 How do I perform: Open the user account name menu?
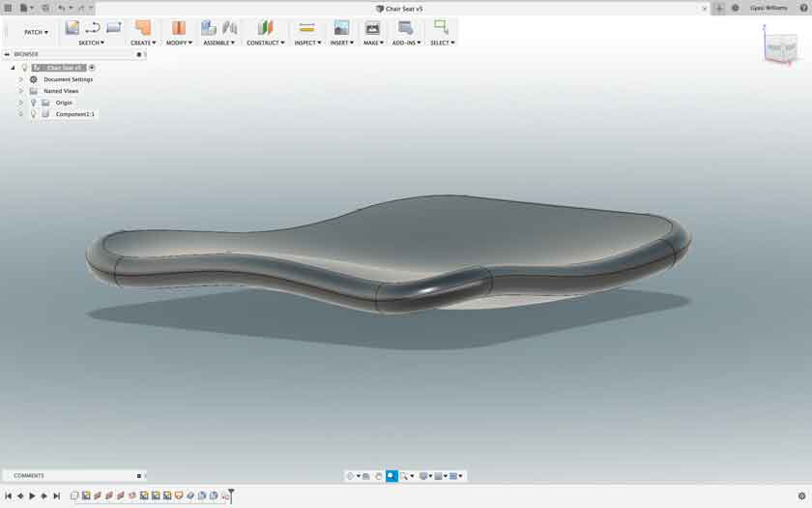pyautogui.click(x=768, y=8)
